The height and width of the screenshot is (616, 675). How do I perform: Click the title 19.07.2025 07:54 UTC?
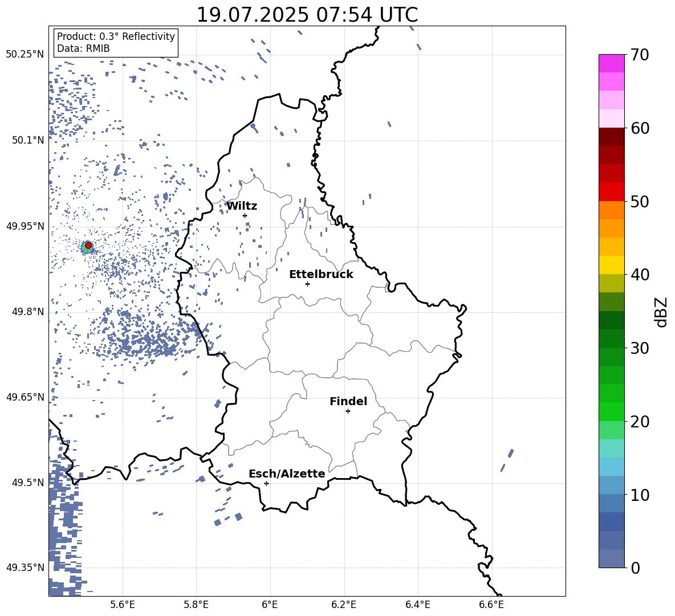click(x=307, y=15)
